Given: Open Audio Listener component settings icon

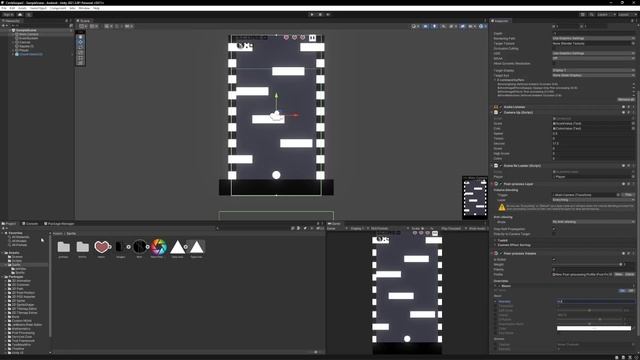Looking at the screenshot, I should (629, 107).
